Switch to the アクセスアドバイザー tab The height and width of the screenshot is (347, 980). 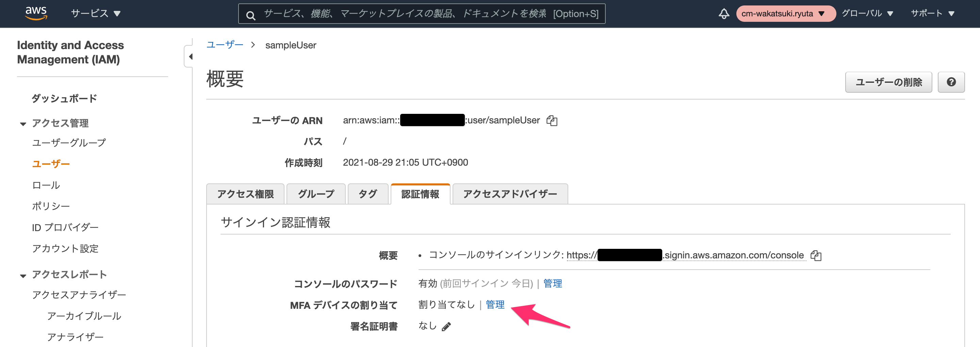[x=510, y=194]
